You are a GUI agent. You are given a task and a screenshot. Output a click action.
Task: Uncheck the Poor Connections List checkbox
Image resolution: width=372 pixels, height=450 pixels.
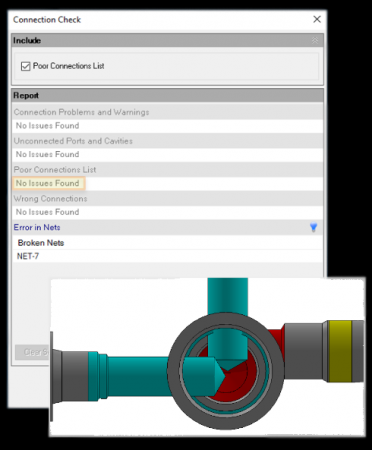click(25, 66)
